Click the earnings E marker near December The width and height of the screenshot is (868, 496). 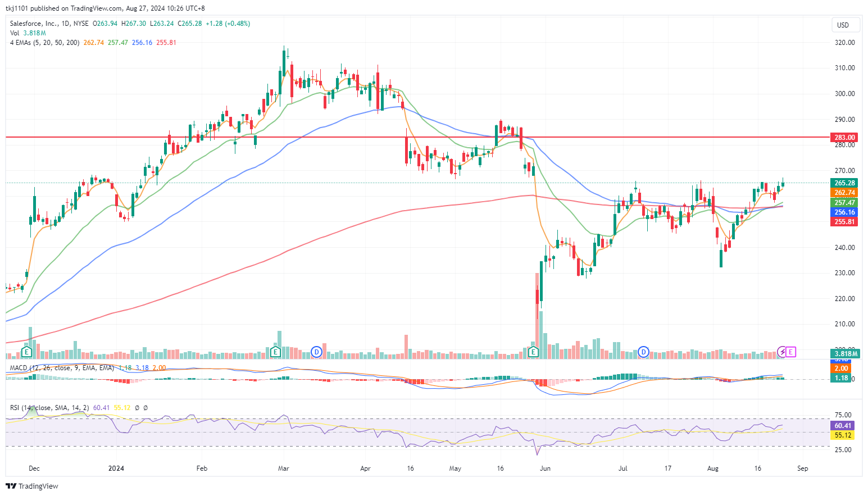tap(26, 352)
